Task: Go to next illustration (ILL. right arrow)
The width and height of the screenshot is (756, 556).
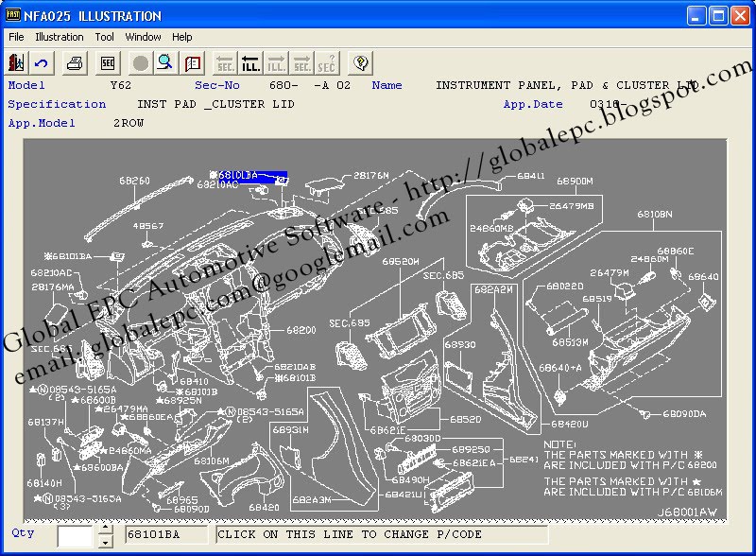Action: [x=276, y=63]
